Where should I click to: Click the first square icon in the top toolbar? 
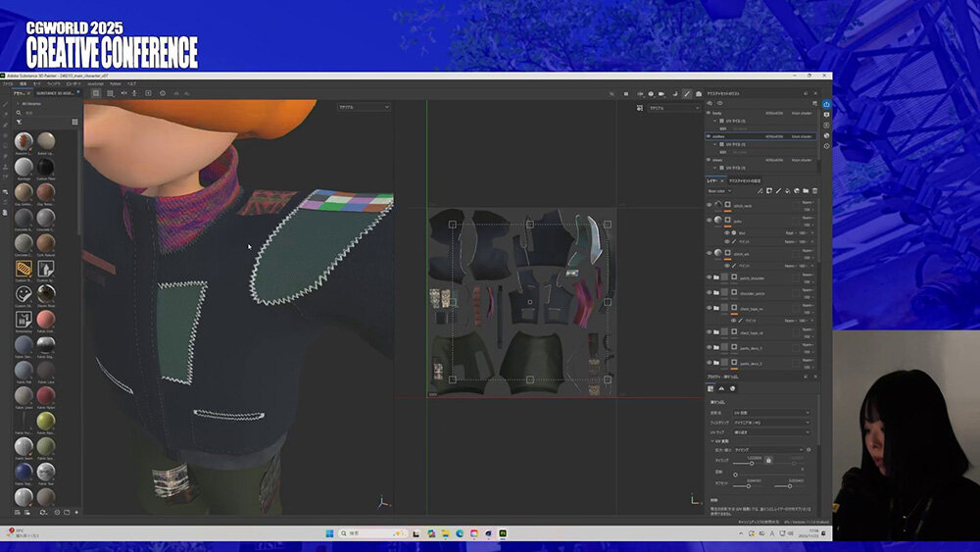pyautogui.click(x=96, y=93)
